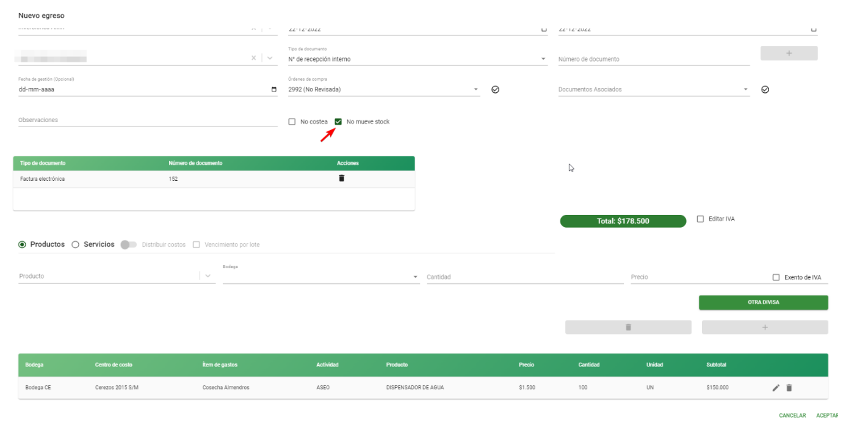Enable the No costea checkbox
Image resolution: width=868 pixels, height=447 pixels.
click(292, 122)
